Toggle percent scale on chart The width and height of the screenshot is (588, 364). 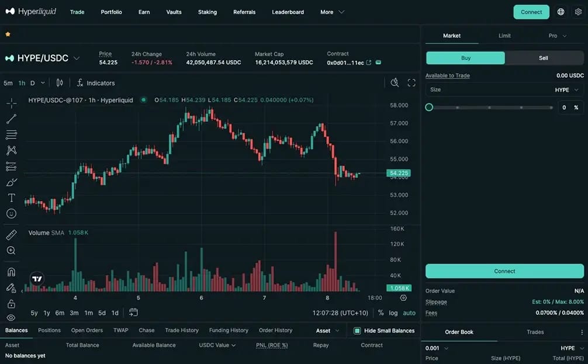click(381, 313)
